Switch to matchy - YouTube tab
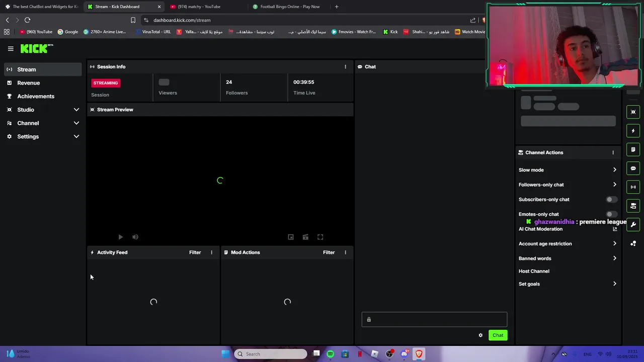Viewport: 644px width, 362px height. (x=206, y=7)
